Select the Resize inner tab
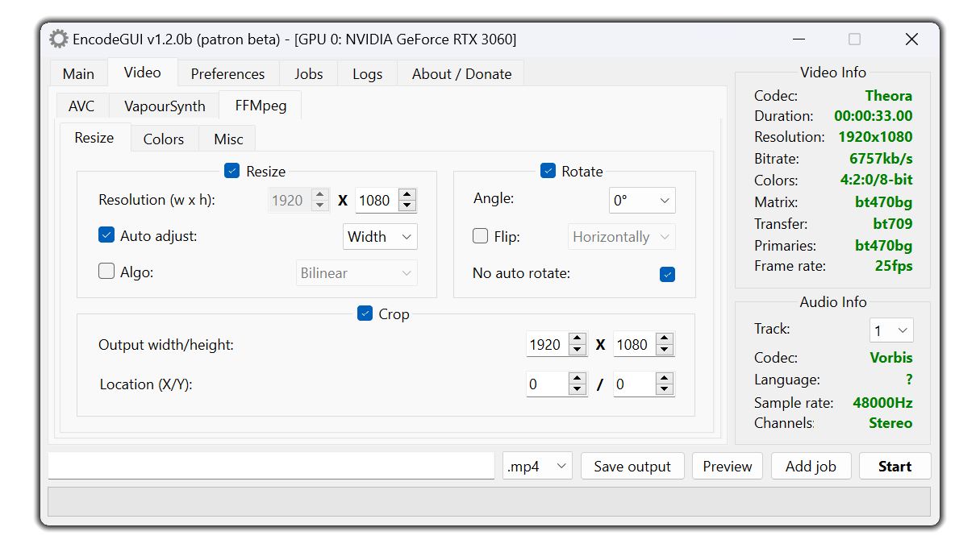Viewport: 980px width, 548px height. click(94, 137)
